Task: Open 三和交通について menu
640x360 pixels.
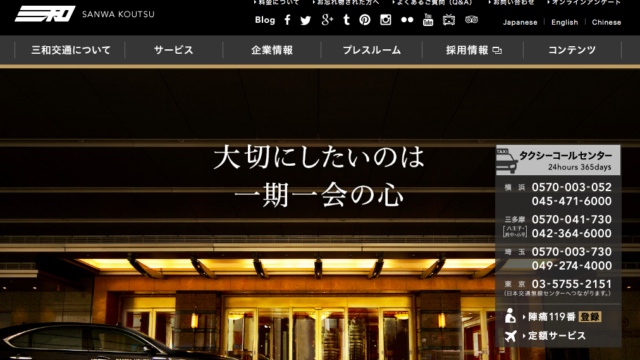Action: point(71,50)
